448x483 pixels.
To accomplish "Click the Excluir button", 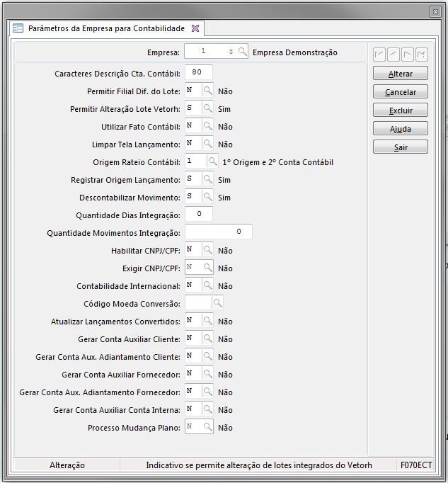I will tap(401, 110).
